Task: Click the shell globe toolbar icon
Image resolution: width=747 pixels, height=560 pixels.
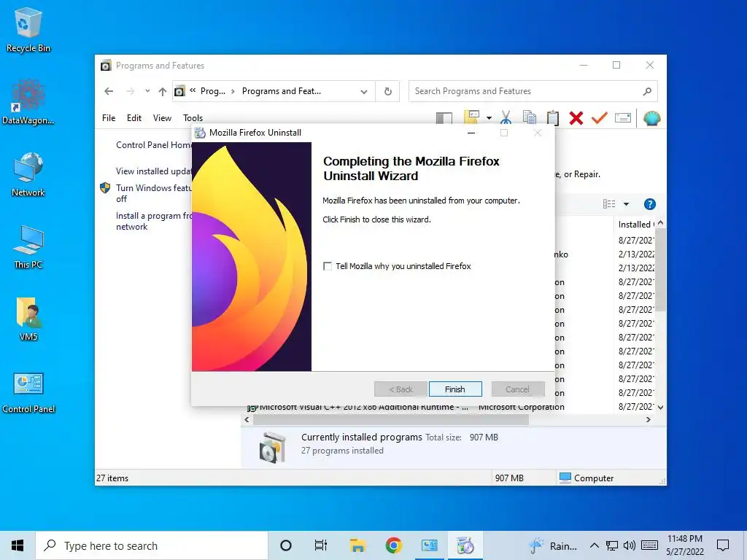Action: coord(651,117)
